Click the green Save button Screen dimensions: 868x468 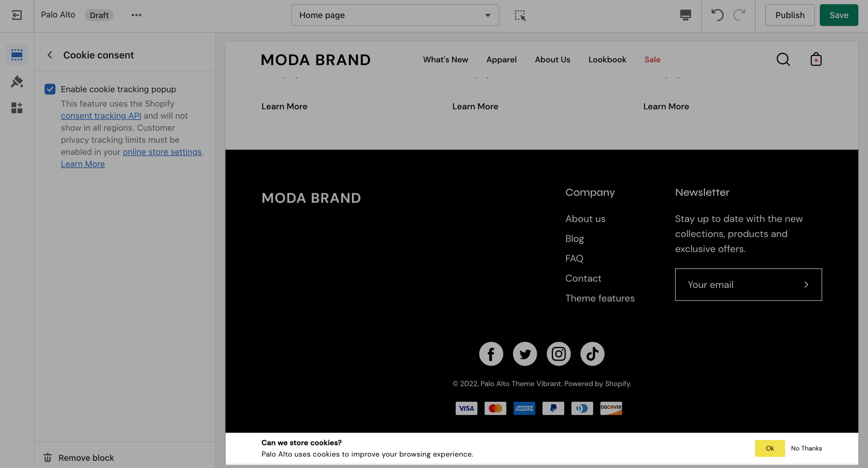tap(839, 15)
